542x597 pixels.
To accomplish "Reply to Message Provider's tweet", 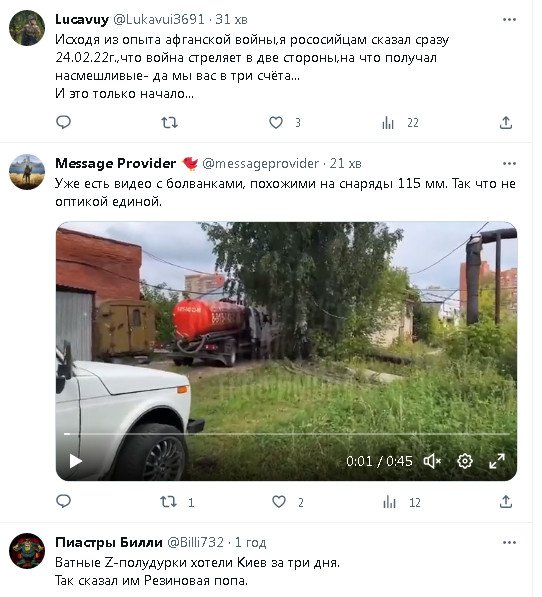I will 64,501.
